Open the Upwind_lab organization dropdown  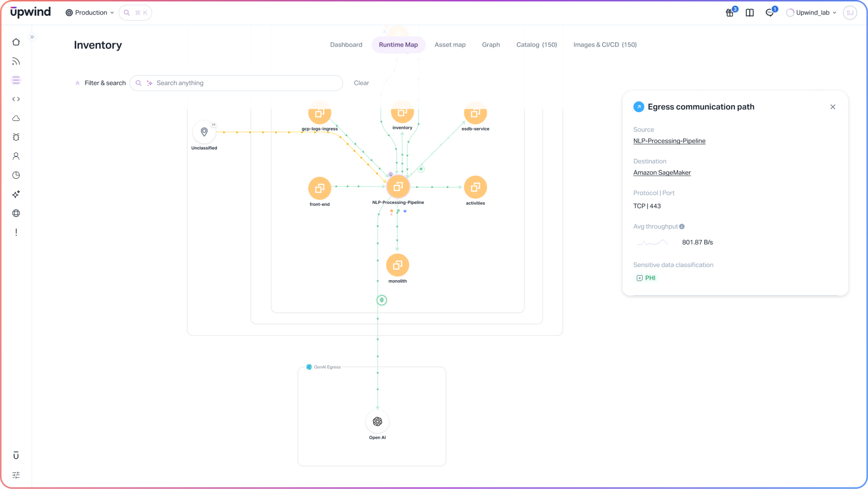811,13
